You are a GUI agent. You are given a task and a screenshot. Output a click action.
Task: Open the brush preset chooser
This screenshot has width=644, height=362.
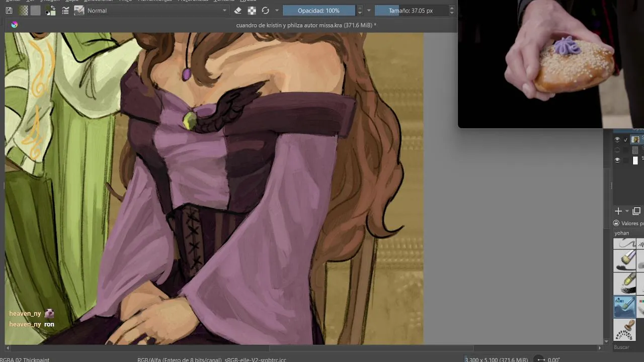[x=79, y=10]
